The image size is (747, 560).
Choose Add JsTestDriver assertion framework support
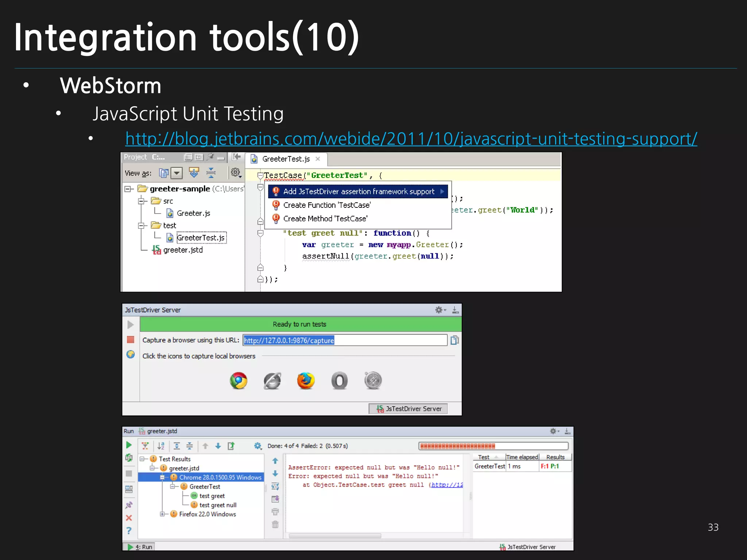click(358, 191)
